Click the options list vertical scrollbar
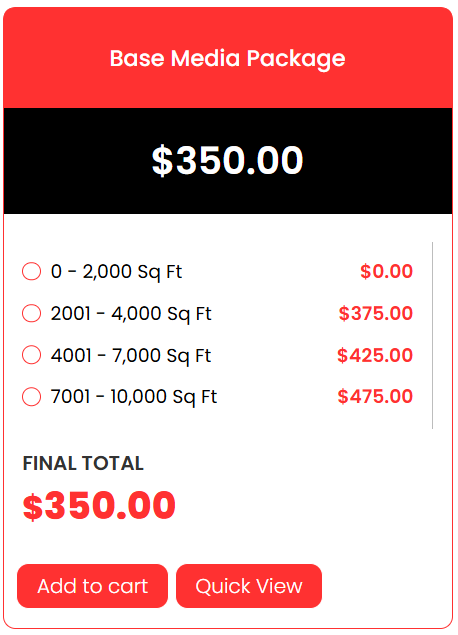Viewport: 458px width, 635px height. coord(432,335)
